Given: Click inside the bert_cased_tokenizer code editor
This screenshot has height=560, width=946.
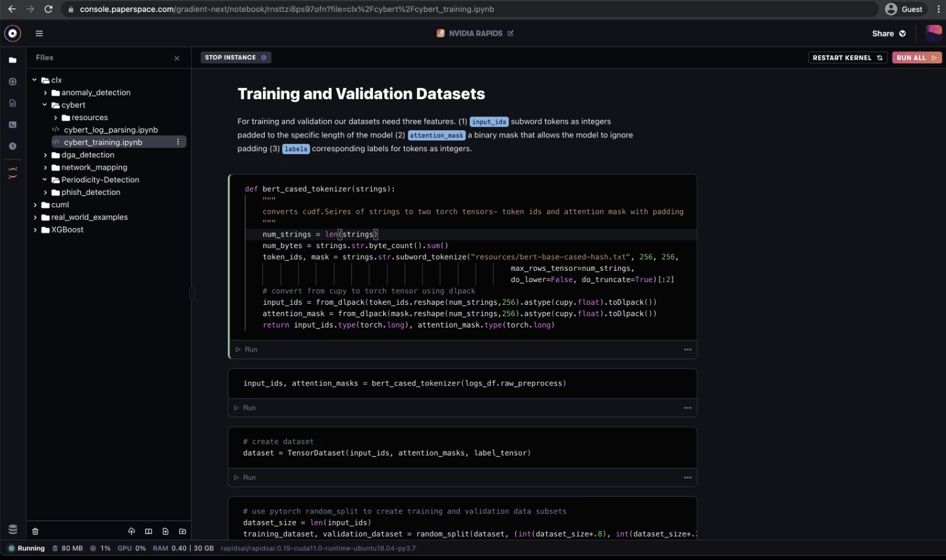Looking at the screenshot, I should (463, 257).
